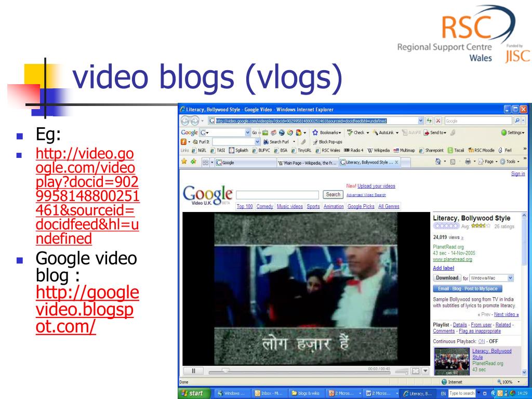
Task: Click the IE Back arrow button
Action: coord(185,121)
